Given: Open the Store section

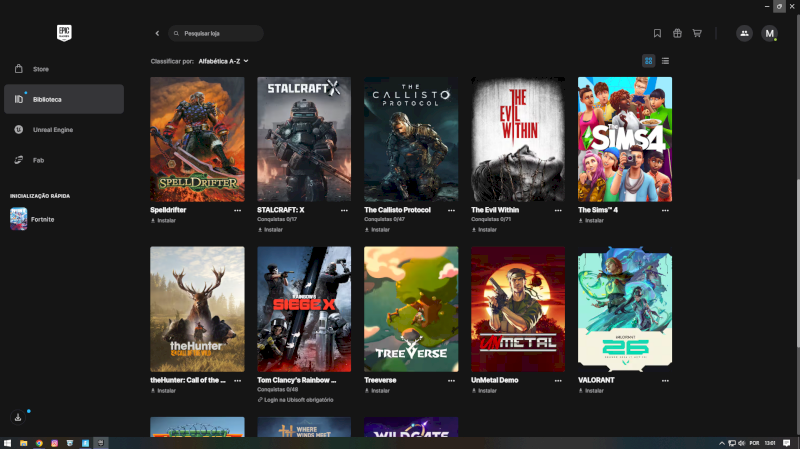Looking at the screenshot, I should pos(64,69).
